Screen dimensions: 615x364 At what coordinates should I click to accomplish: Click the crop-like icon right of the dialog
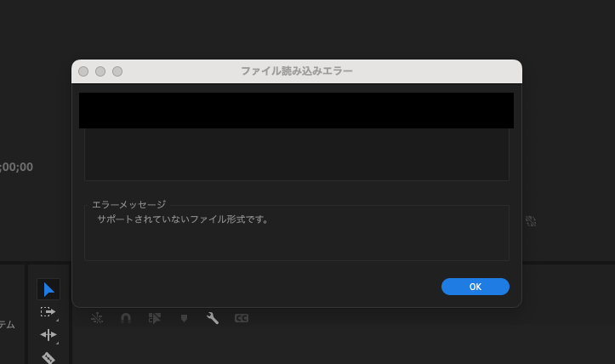[531, 221]
